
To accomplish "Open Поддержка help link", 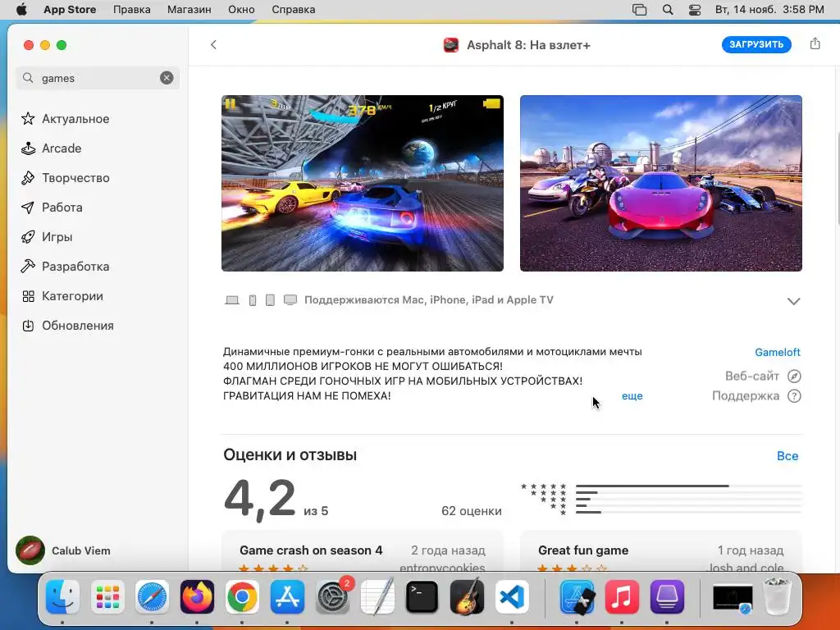I will 756,396.
